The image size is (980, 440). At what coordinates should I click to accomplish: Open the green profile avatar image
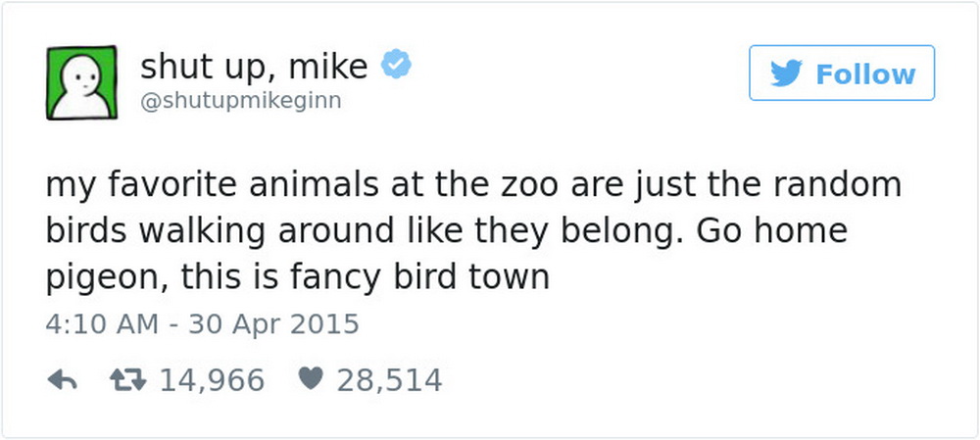click(81, 82)
